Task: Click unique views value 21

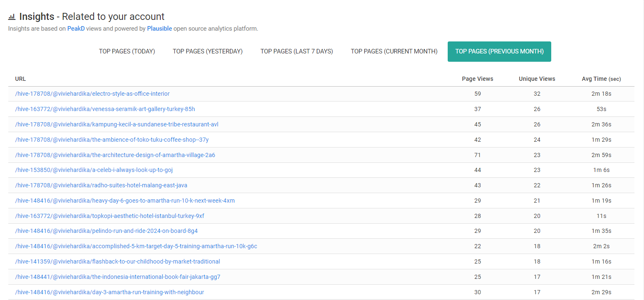Action: point(537,201)
